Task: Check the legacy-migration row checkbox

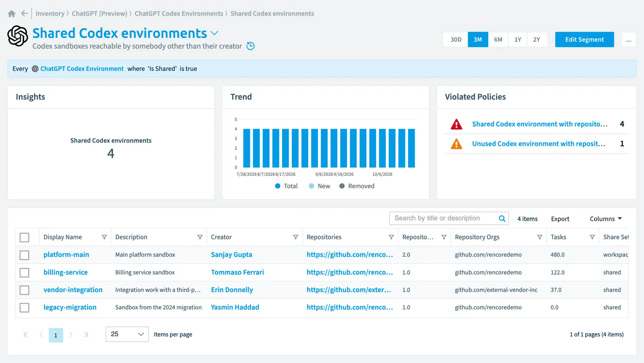Action: [x=25, y=308]
